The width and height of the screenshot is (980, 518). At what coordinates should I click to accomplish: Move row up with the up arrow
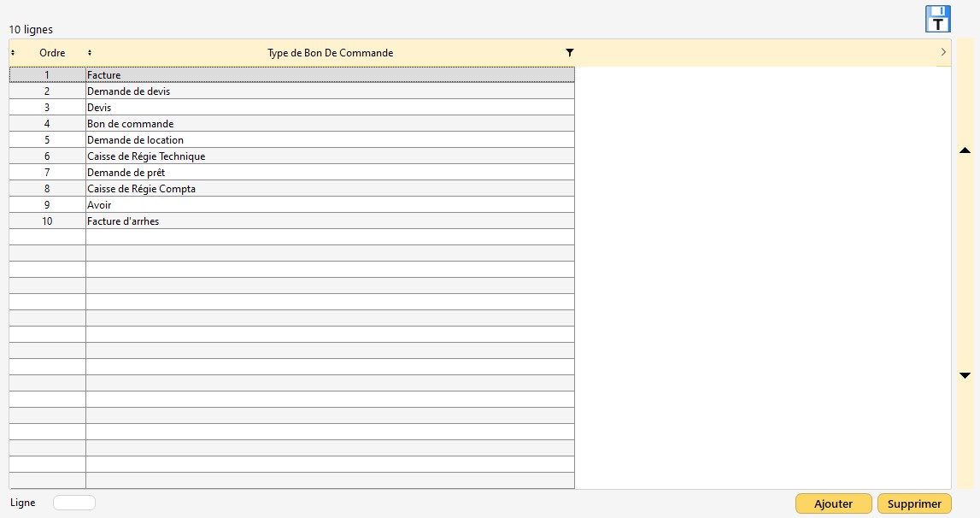point(965,150)
